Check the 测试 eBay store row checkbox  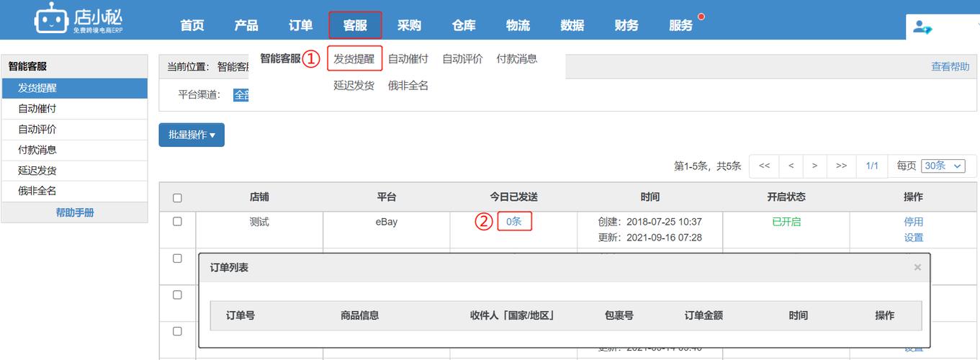pos(177,222)
